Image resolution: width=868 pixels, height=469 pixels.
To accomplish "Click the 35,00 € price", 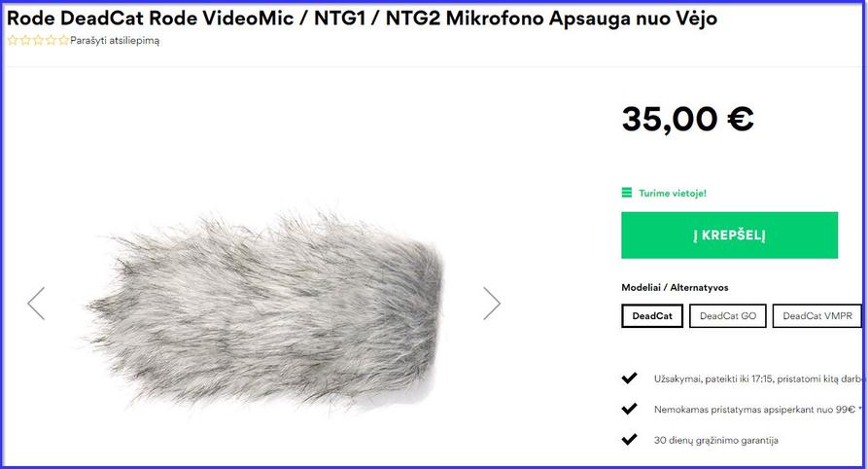I will point(687,119).
